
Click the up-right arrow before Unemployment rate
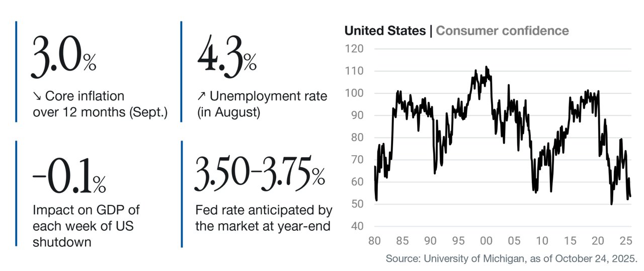(x=201, y=96)
